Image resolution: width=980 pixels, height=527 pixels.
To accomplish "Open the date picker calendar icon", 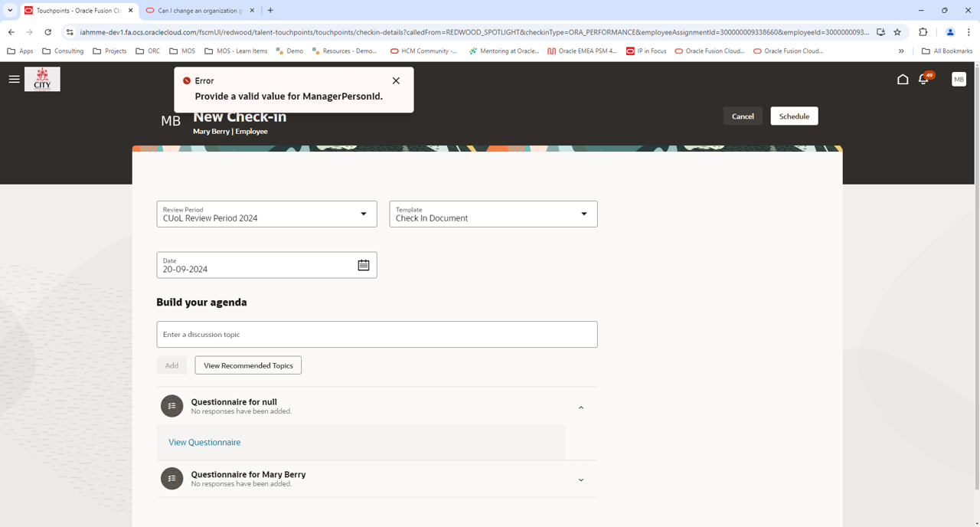I will (x=364, y=265).
